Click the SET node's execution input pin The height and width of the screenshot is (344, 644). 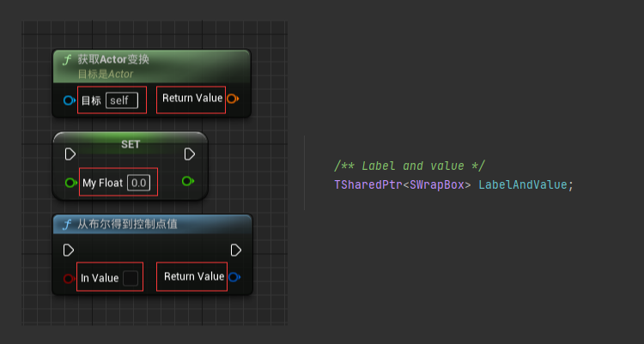[70, 154]
